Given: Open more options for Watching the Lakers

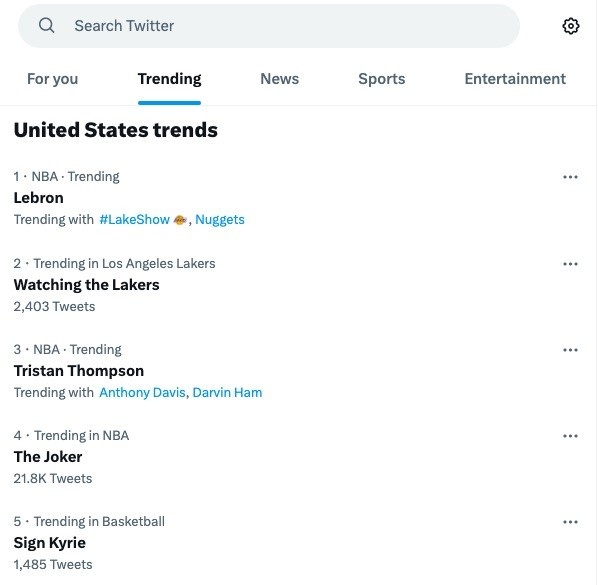Looking at the screenshot, I should point(570,264).
